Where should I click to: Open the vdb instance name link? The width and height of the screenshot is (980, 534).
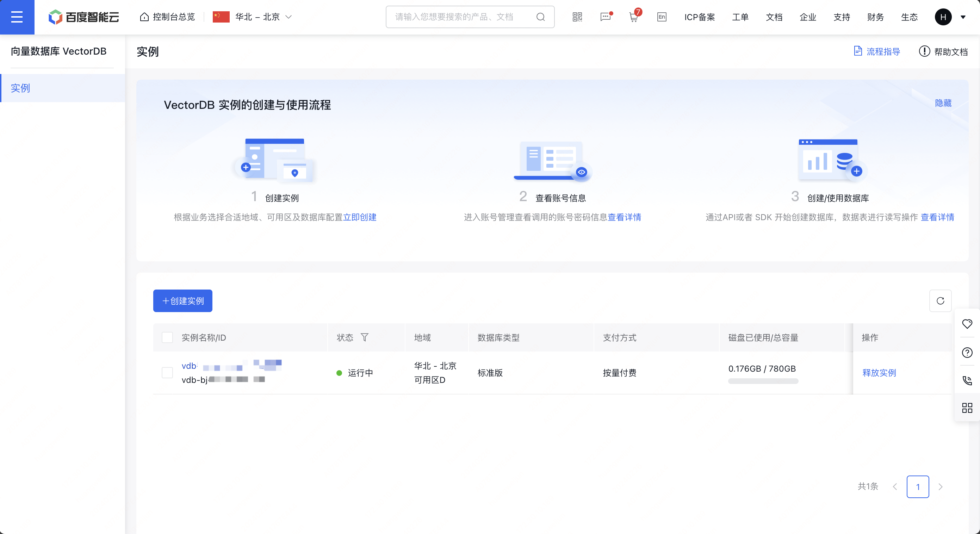click(231, 366)
